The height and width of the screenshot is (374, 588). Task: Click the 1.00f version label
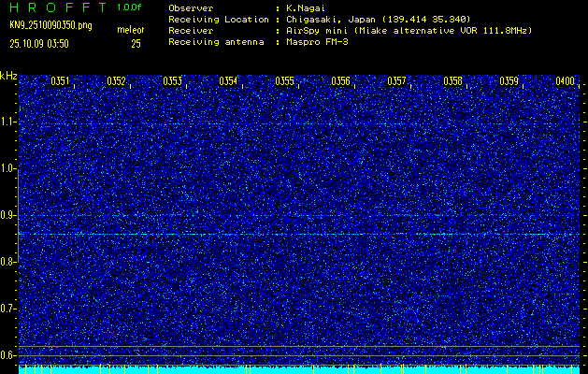(x=129, y=7)
